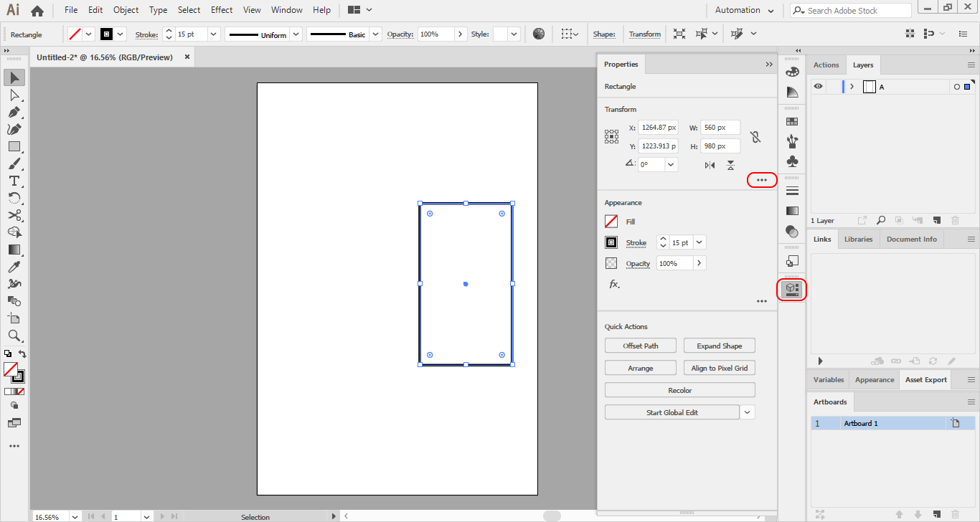Viewport: 980px width, 522px height.
Task: Switch to the Document Info tab
Action: tap(911, 239)
